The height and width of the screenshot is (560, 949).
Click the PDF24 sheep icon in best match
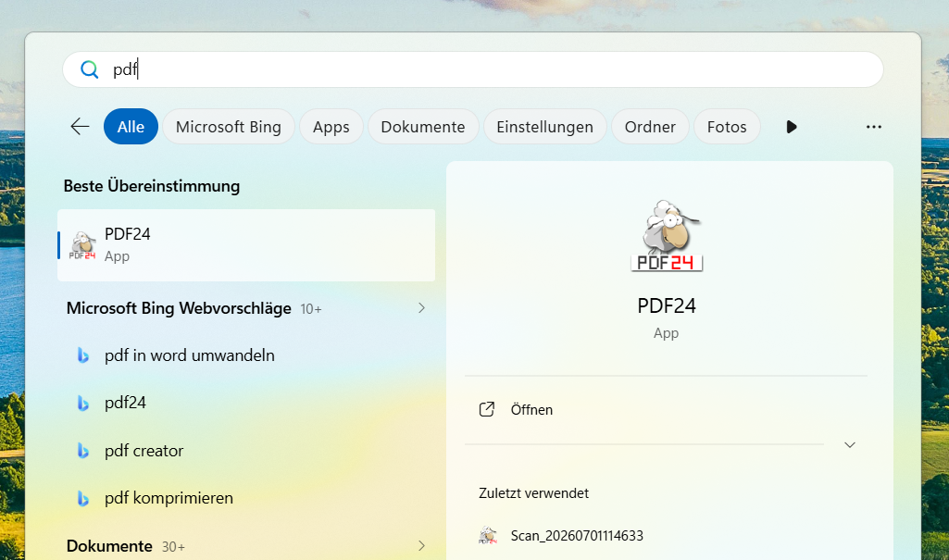82,245
